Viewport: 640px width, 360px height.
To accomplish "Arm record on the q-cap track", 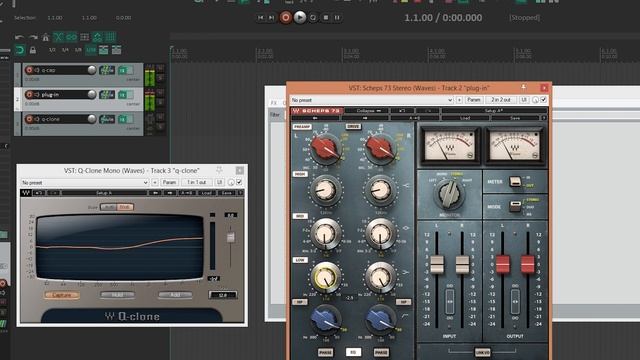I will [29, 70].
